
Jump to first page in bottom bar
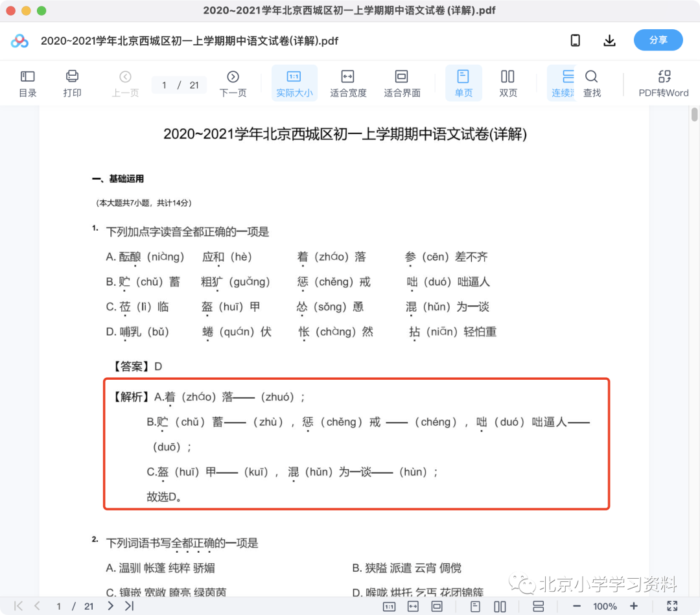tap(18, 606)
